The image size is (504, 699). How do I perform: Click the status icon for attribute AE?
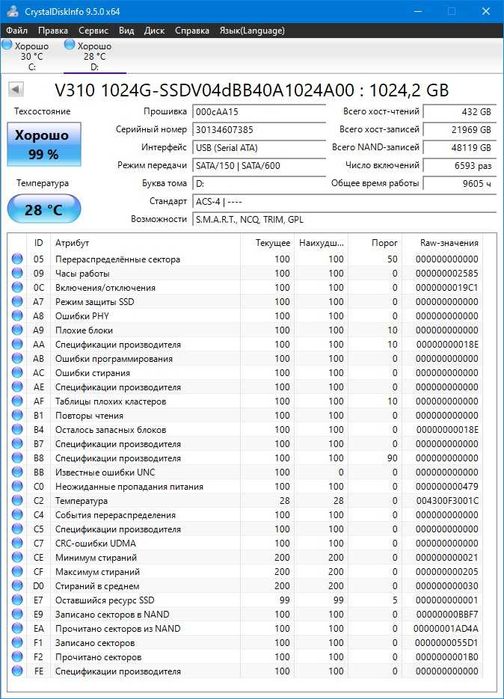coord(17,387)
